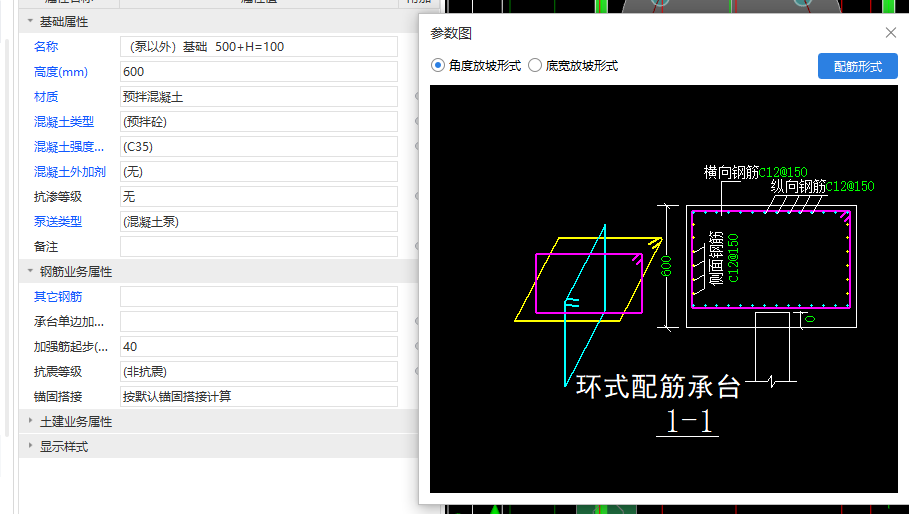Click the 1-1 section label
Viewport: 909px width, 514px height.
(688, 421)
